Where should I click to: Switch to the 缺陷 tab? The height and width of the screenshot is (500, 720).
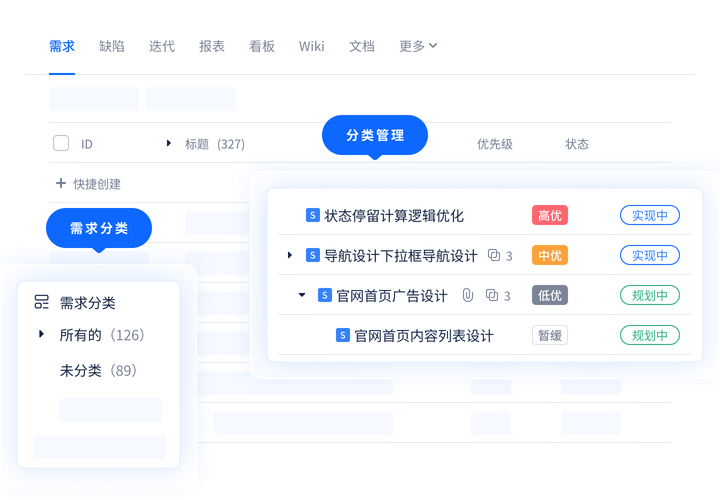(112, 46)
